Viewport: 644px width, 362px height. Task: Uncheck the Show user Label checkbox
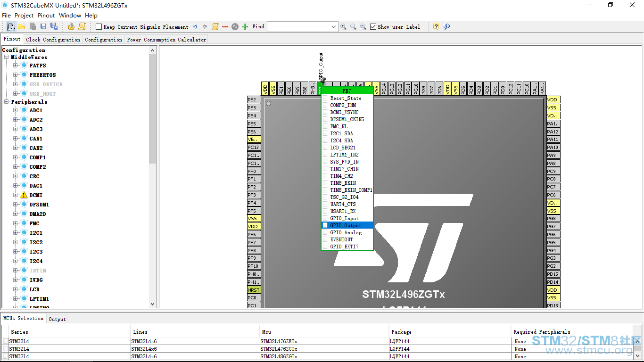[x=373, y=27]
